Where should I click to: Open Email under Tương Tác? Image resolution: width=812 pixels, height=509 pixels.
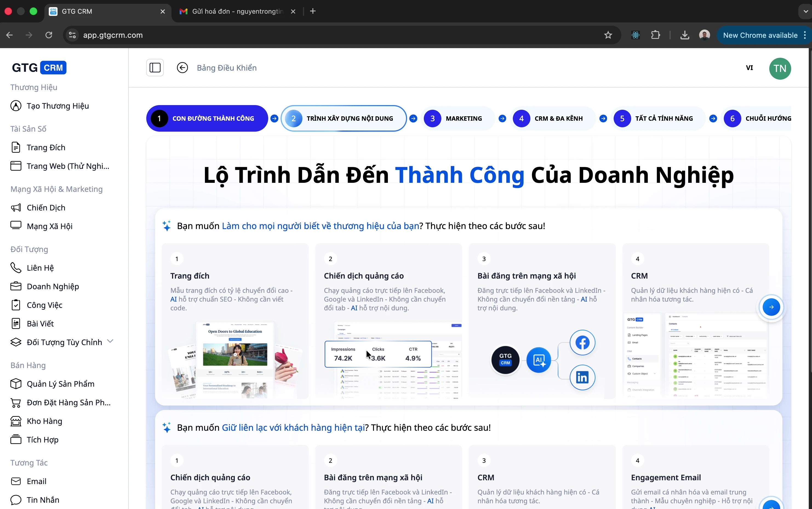tap(36, 481)
